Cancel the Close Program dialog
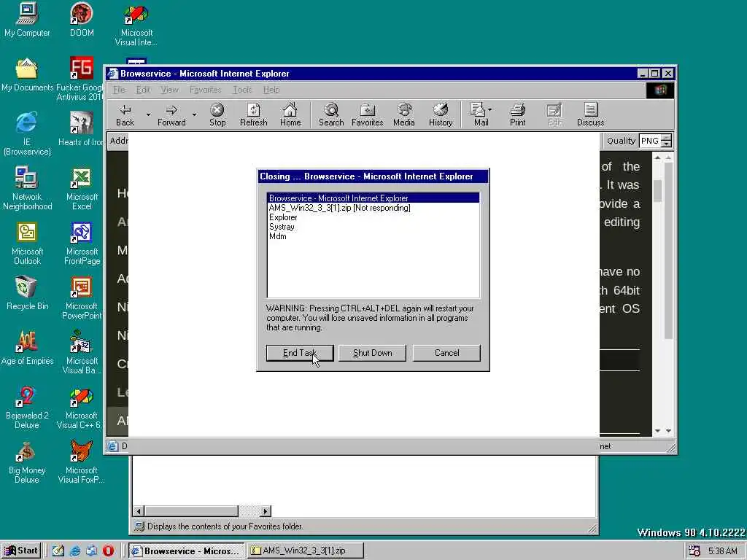The width and height of the screenshot is (747, 560). 446,353
